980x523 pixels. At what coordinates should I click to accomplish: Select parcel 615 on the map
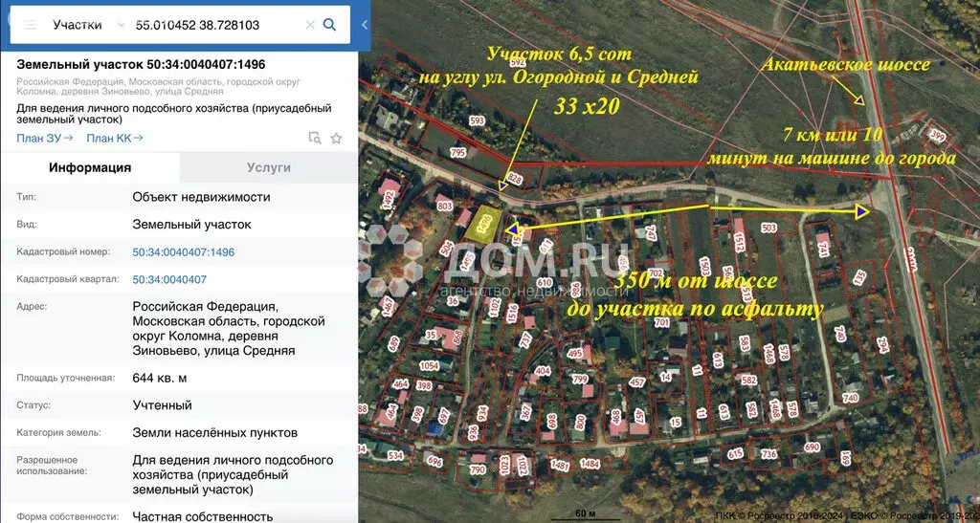pyautogui.click(x=736, y=454)
